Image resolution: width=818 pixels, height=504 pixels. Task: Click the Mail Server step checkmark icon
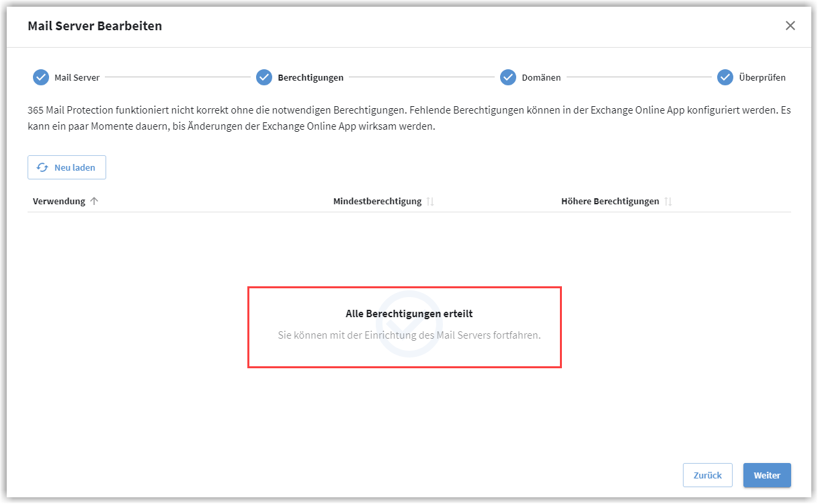point(41,77)
